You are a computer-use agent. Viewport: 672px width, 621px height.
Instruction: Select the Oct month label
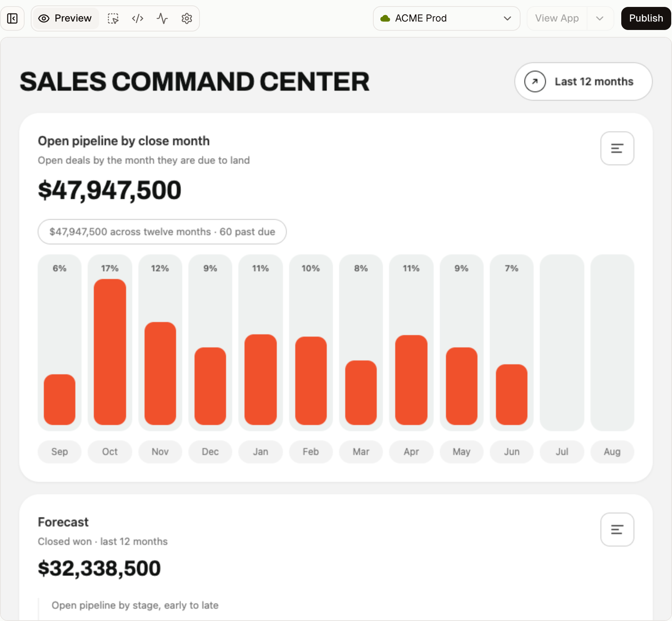(x=110, y=452)
